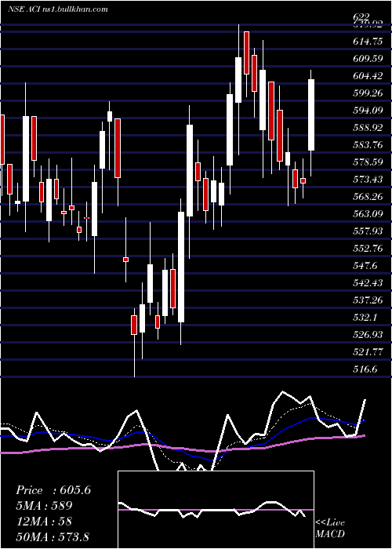Click the 609.59 price axis label
392x549 pixels.
click(x=368, y=59)
